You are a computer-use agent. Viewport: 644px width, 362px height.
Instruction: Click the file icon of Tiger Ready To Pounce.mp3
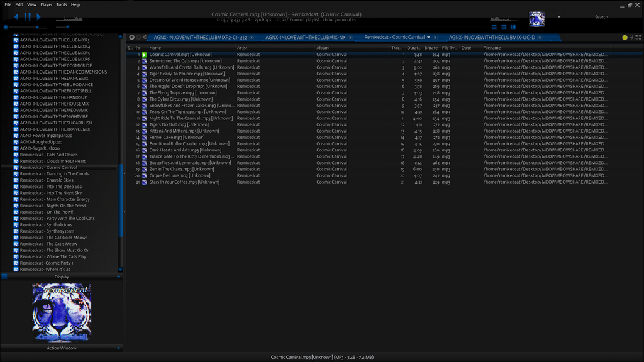pyautogui.click(x=144, y=74)
